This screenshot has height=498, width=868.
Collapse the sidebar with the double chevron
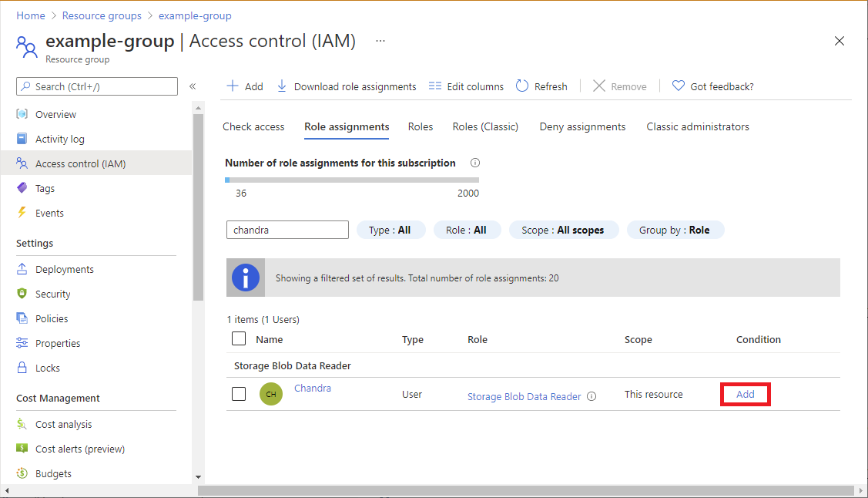[193, 86]
